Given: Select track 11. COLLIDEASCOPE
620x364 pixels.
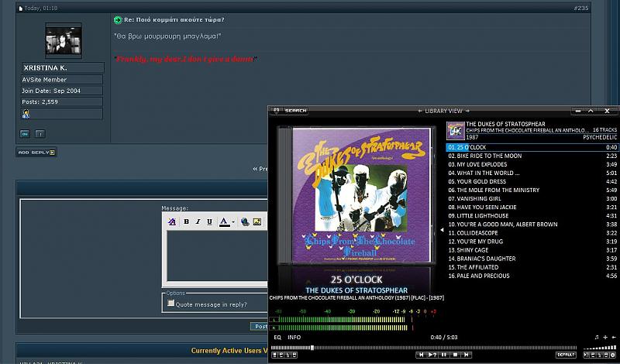Looking at the screenshot, I should coord(532,233).
